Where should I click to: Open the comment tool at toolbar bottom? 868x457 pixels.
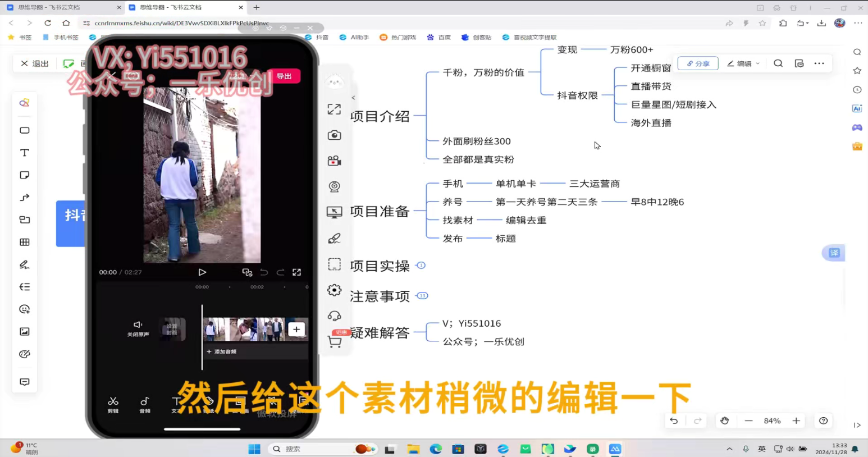coord(25,382)
